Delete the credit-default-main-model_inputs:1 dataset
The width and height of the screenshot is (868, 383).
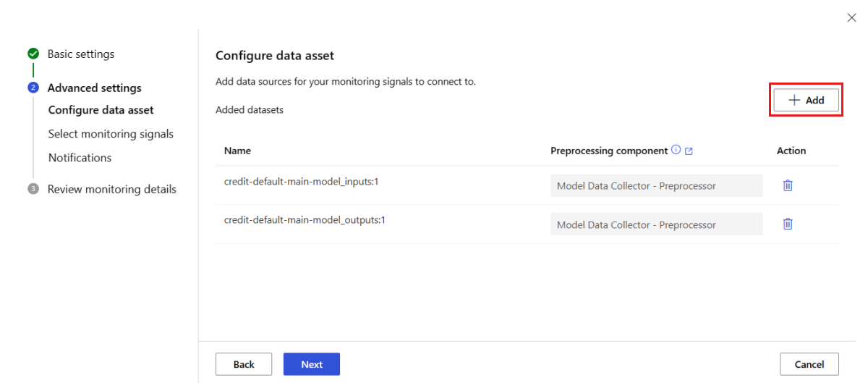[788, 185]
